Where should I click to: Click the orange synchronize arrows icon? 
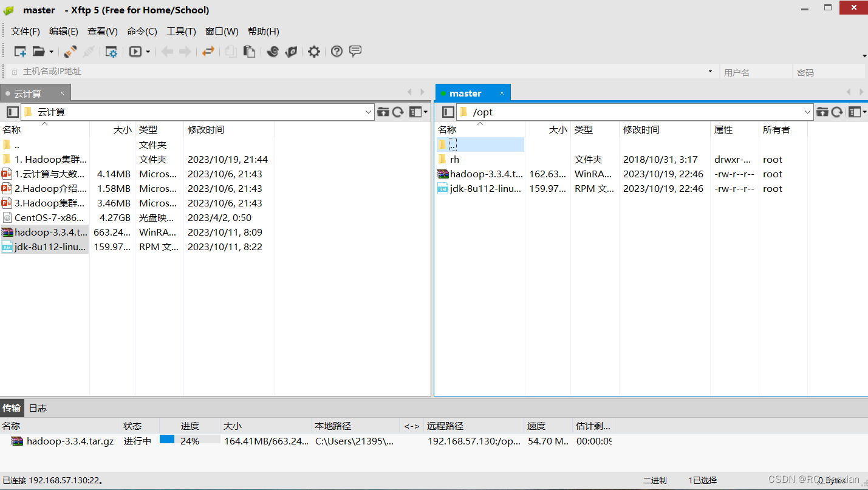pos(208,52)
